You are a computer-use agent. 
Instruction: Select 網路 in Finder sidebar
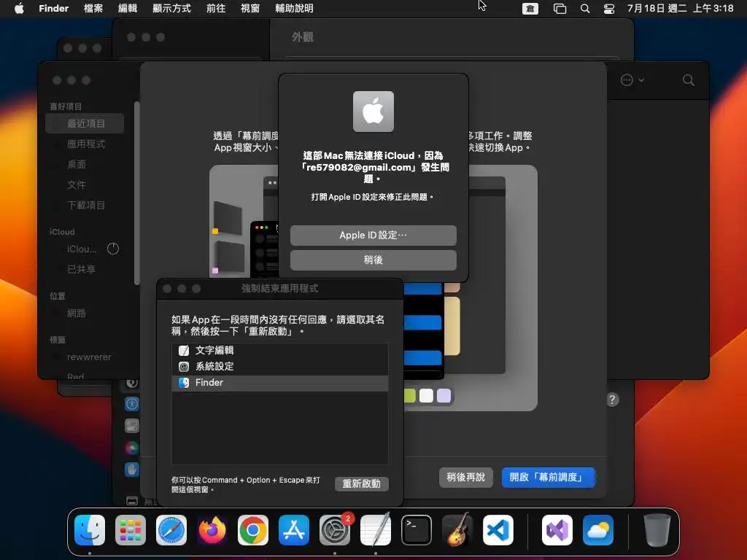(x=85, y=313)
